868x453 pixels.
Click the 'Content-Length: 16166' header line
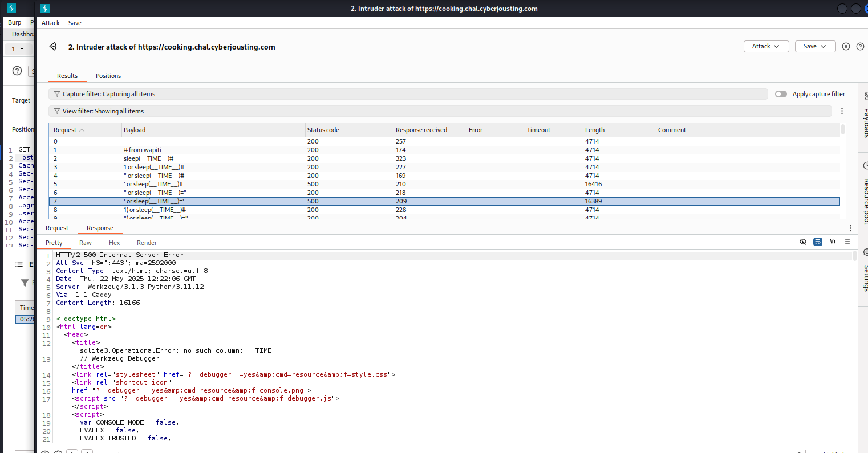[98, 303]
